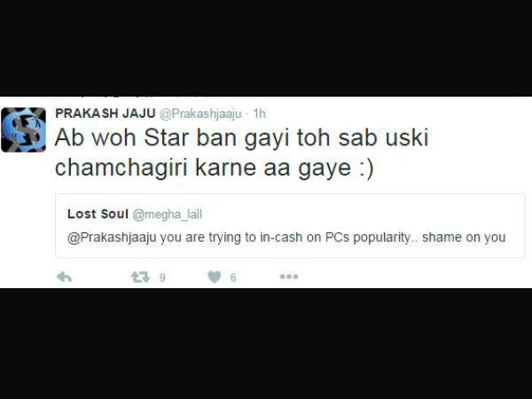This screenshot has width=532, height=399.
Task: Click the word 'popularity' in quoted tweet
Action: [381, 238]
